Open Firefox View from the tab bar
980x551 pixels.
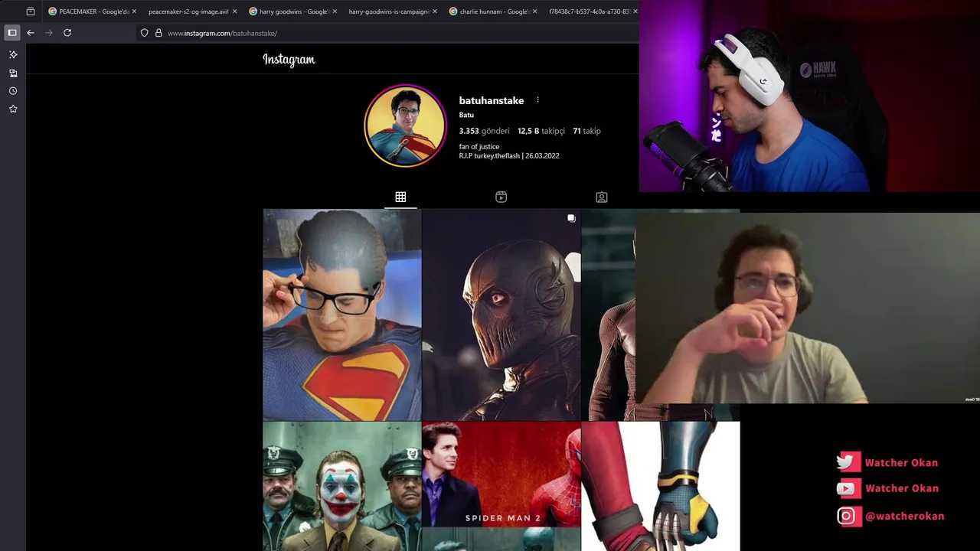(31, 11)
